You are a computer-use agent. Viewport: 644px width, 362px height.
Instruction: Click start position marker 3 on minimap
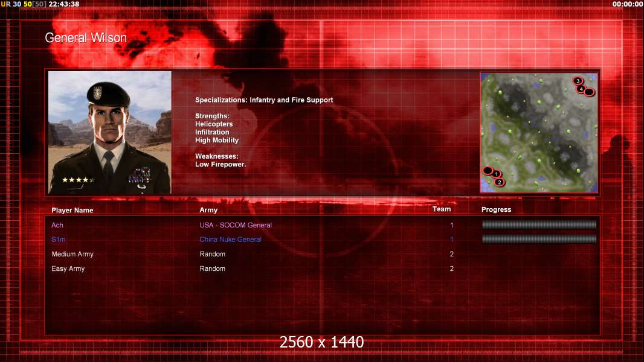tap(578, 81)
